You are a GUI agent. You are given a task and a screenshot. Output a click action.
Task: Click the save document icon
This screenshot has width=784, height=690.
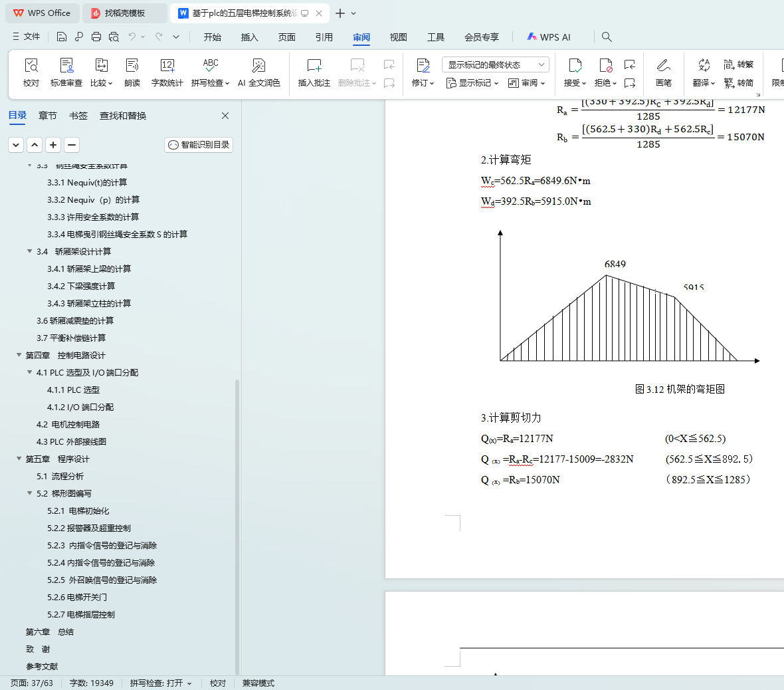(62, 37)
